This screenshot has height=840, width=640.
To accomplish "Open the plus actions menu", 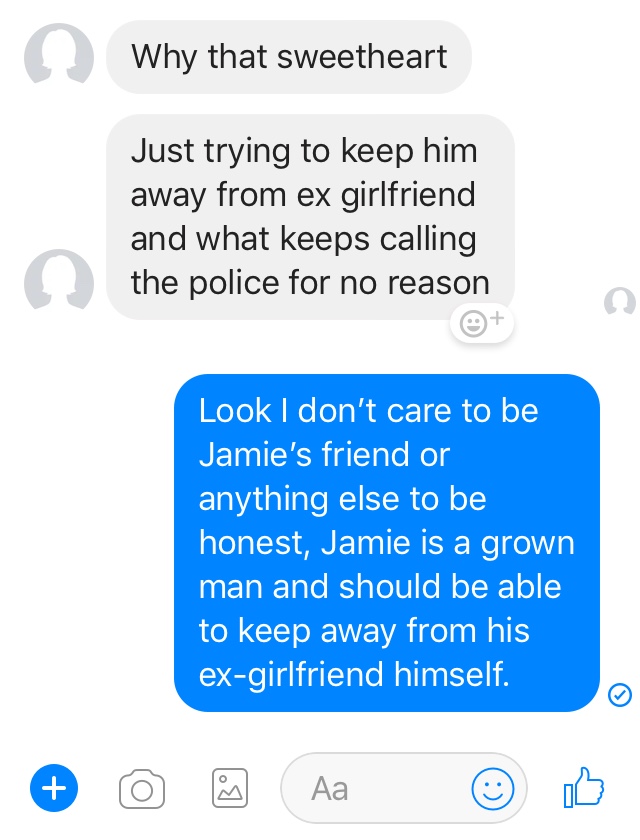I will point(54,788).
